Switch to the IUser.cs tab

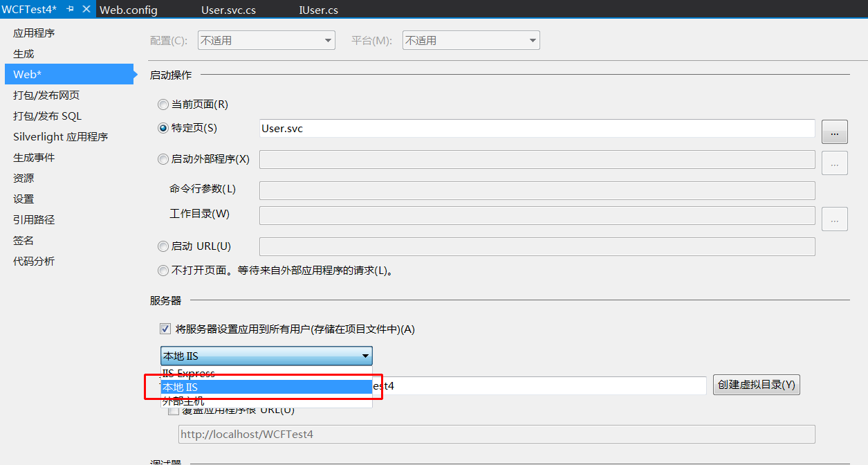click(x=318, y=10)
